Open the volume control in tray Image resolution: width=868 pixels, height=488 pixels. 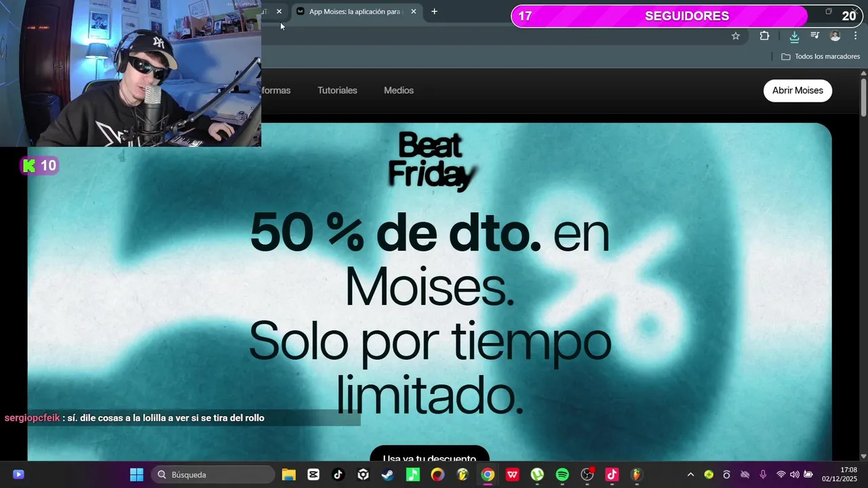pos(795,474)
